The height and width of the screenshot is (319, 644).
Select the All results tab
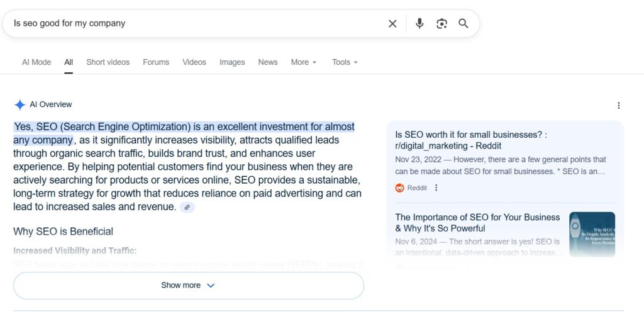point(69,62)
